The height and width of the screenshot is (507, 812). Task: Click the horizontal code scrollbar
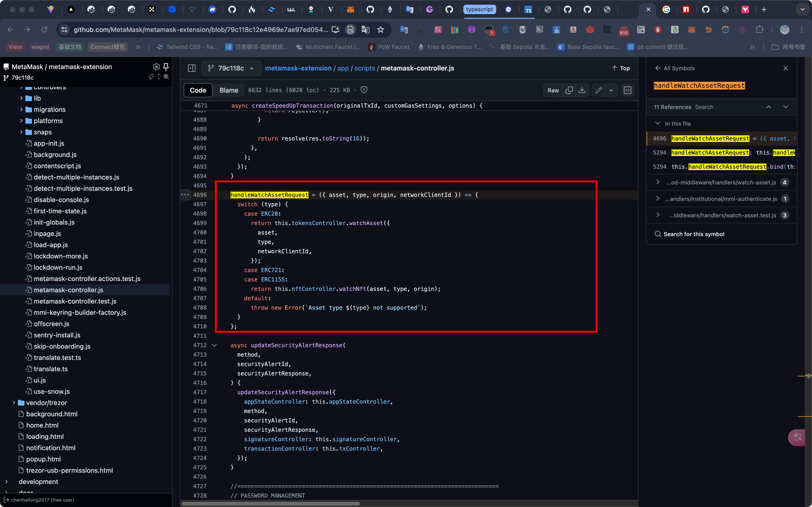pos(271,503)
